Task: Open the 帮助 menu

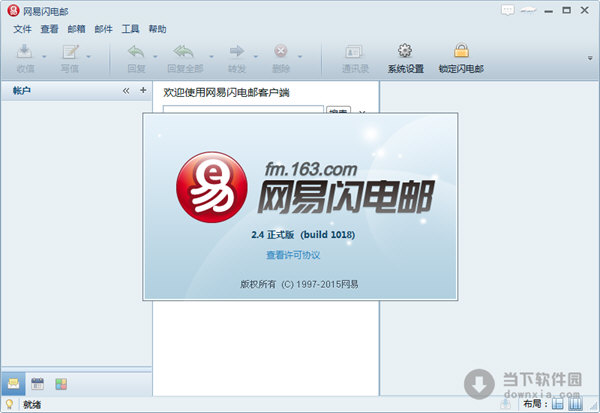Action: (x=157, y=29)
